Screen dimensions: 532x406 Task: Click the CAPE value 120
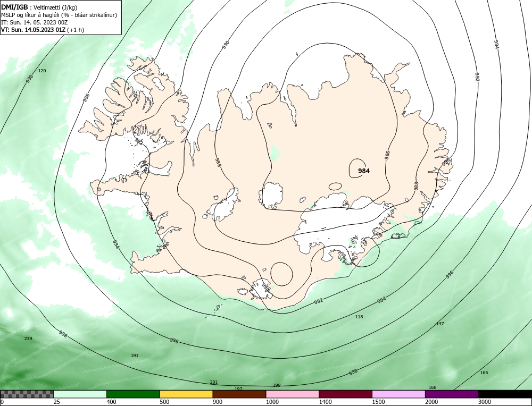click(42, 71)
